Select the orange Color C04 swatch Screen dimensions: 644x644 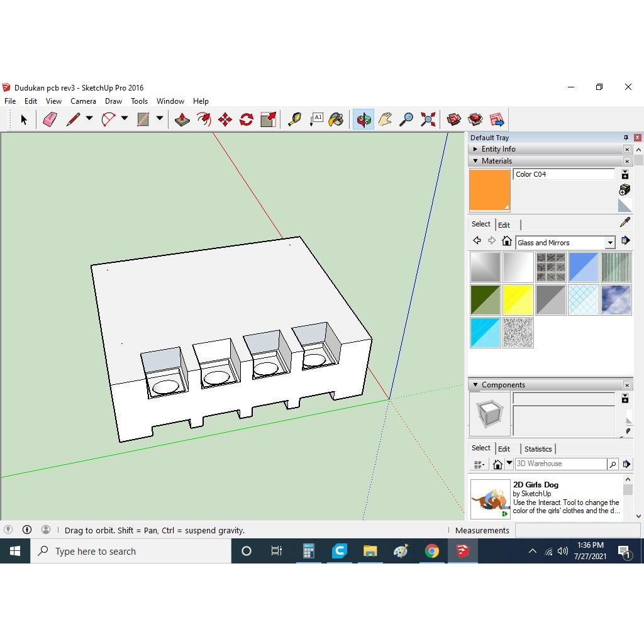pos(490,190)
